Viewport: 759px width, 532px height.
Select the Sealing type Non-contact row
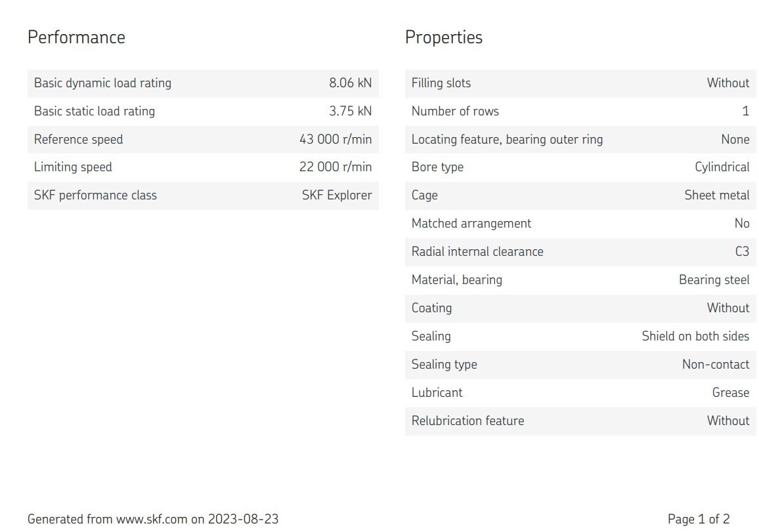580,365
